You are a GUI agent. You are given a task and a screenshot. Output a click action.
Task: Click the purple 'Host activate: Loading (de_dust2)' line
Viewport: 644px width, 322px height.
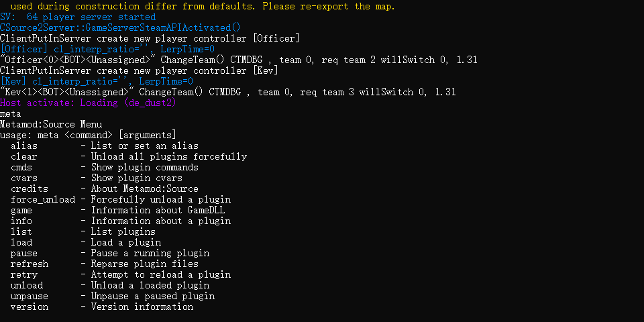[88, 103]
